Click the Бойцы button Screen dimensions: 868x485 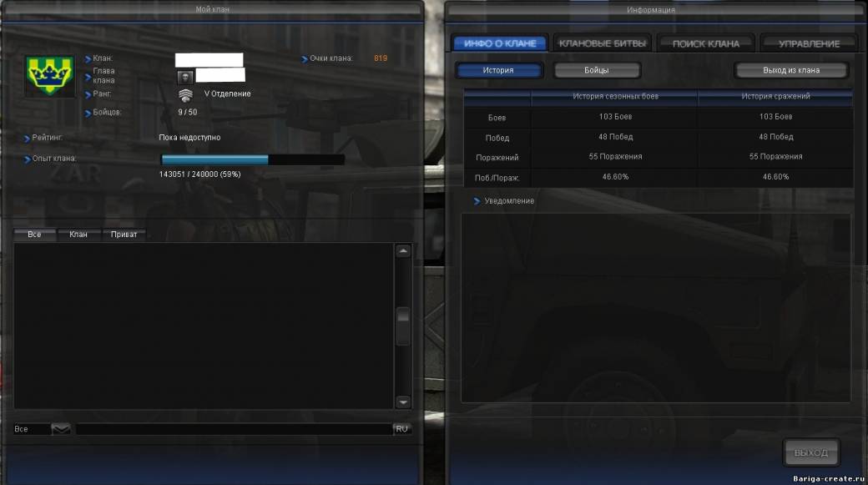pos(597,70)
